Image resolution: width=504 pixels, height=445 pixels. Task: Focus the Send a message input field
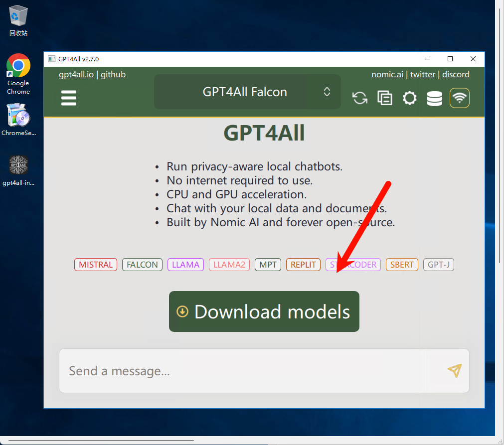(264, 371)
